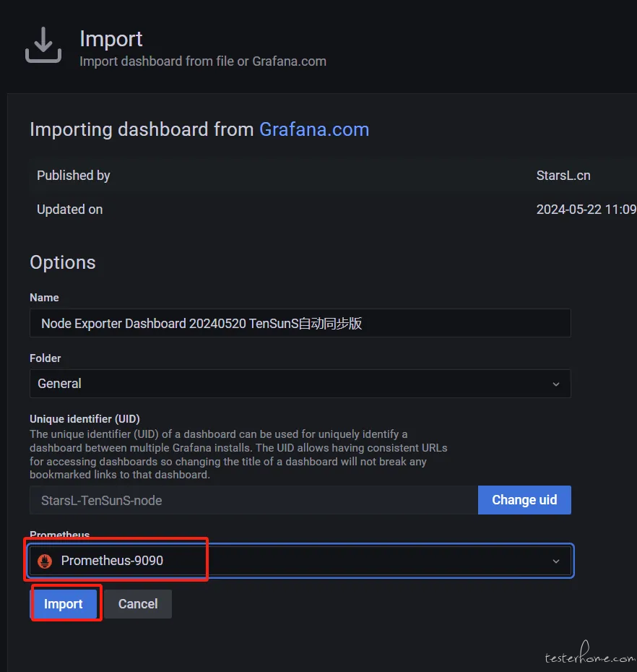Click the Cancel button
This screenshot has height=672, width=637.
pos(138,604)
